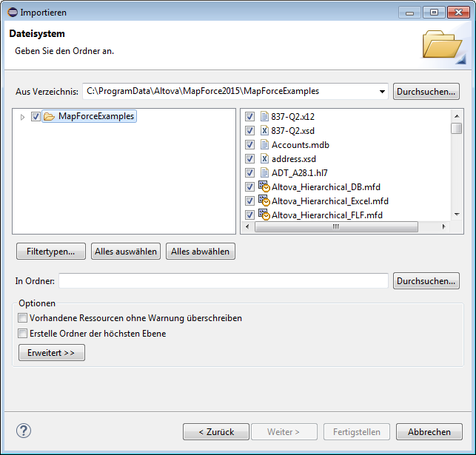Select the 837-Q2.x12 file name
The width and height of the screenshot is (476, 455).
(292, 116)
